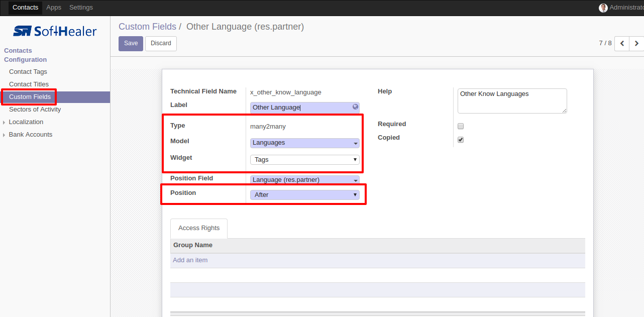
Task: Click the Contacts sidebar heading
Action: pyautogui.click(x=18, y=51)
